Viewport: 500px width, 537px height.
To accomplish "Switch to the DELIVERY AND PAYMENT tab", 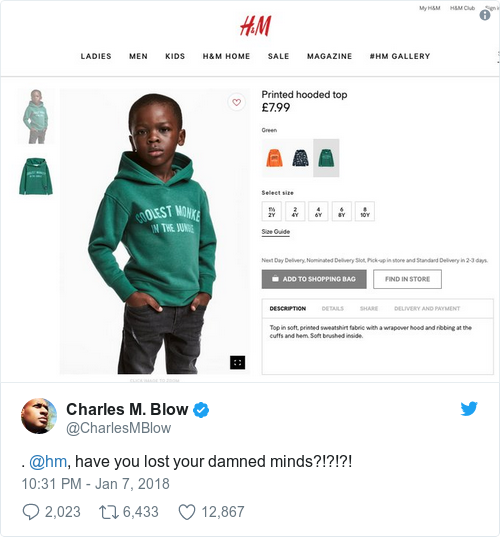I will pyautogui.click(x=427, y=309).
